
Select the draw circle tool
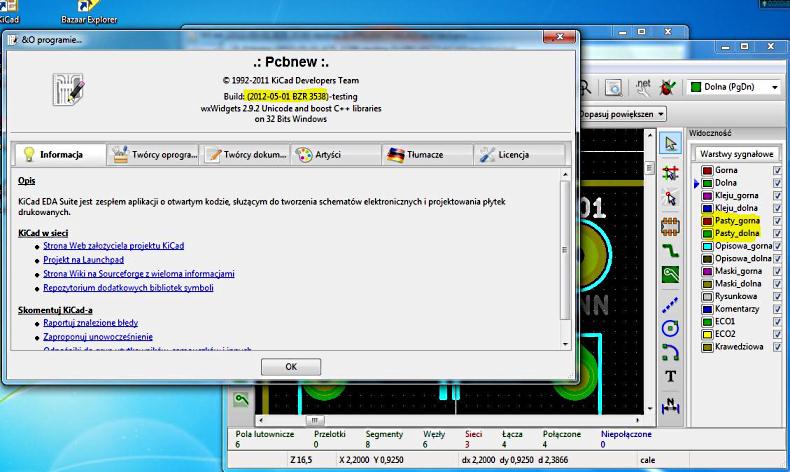[670, 328]
